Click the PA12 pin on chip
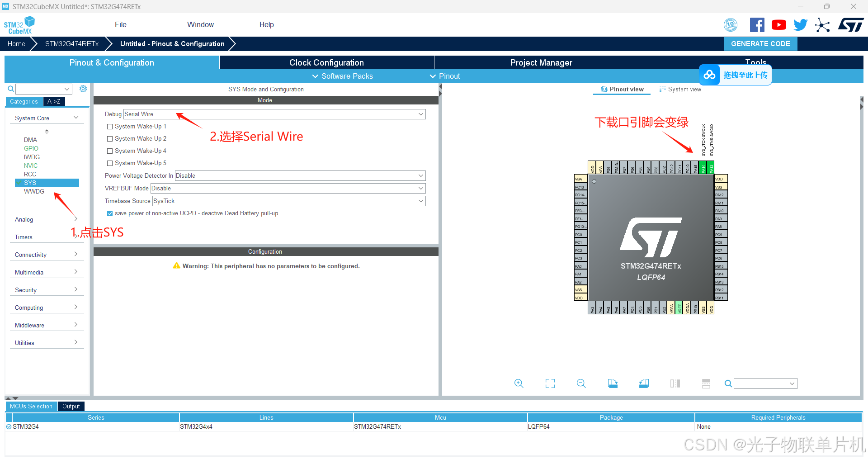 pos(721,195)
